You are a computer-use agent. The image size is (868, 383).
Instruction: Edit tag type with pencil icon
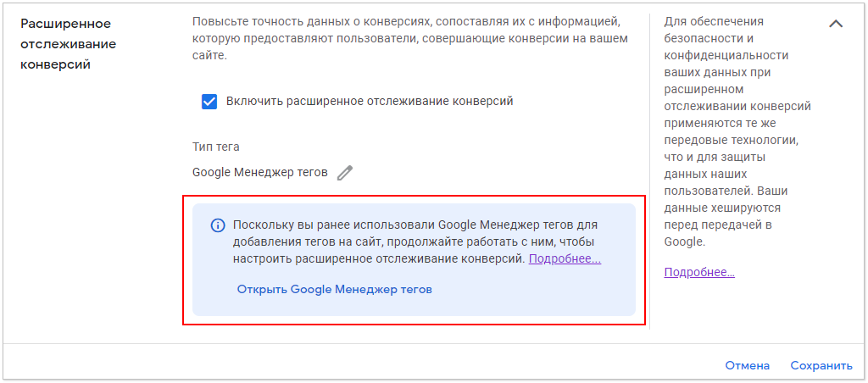344,173
